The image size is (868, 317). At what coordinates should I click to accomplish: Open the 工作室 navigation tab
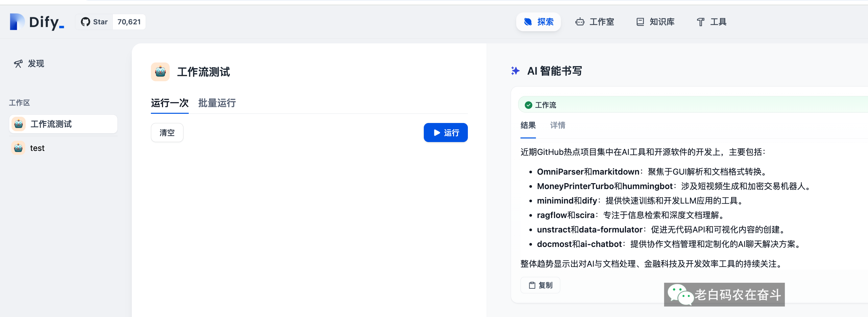click(x=595, y=22)
